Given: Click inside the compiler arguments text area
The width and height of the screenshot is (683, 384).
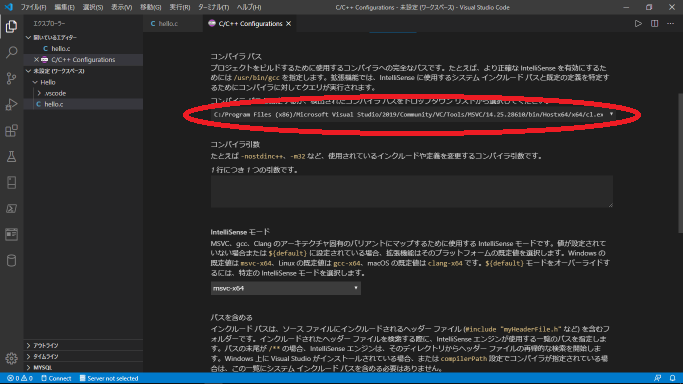Looking at the screenshot, I should point(412,192).
